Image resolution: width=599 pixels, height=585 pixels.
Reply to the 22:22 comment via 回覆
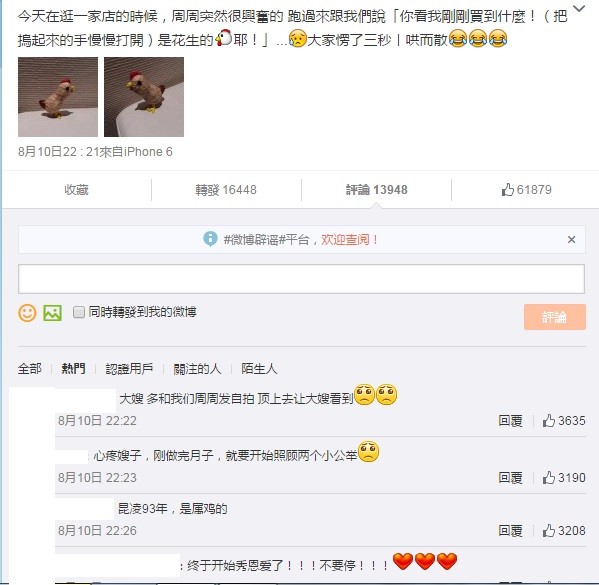(x=510, y=421)
